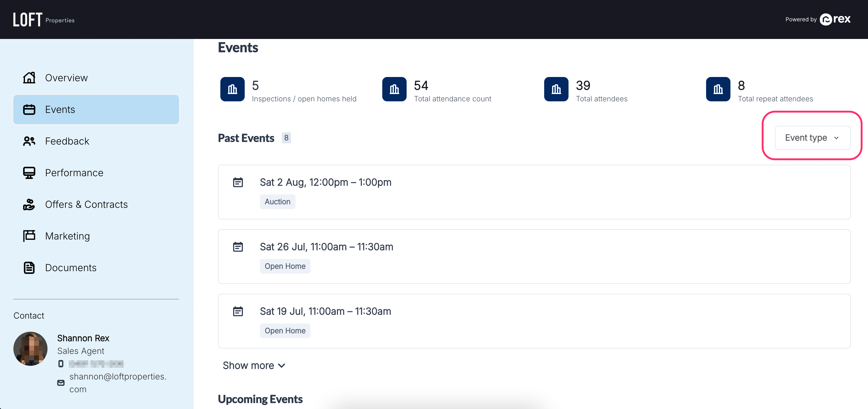Collapse the Show more chevron arrow
This screenshot has height=409, width=868.
click(282, 365)
